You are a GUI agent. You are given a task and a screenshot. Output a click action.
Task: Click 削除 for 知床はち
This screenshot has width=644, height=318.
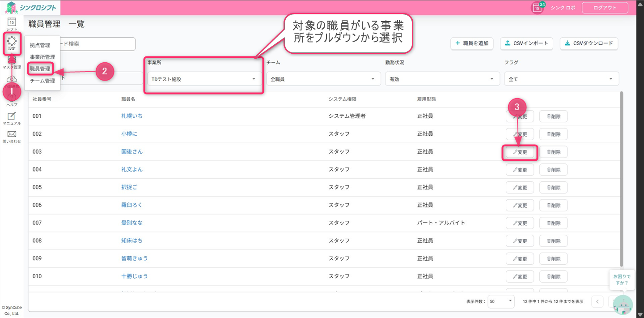(553, 241)
